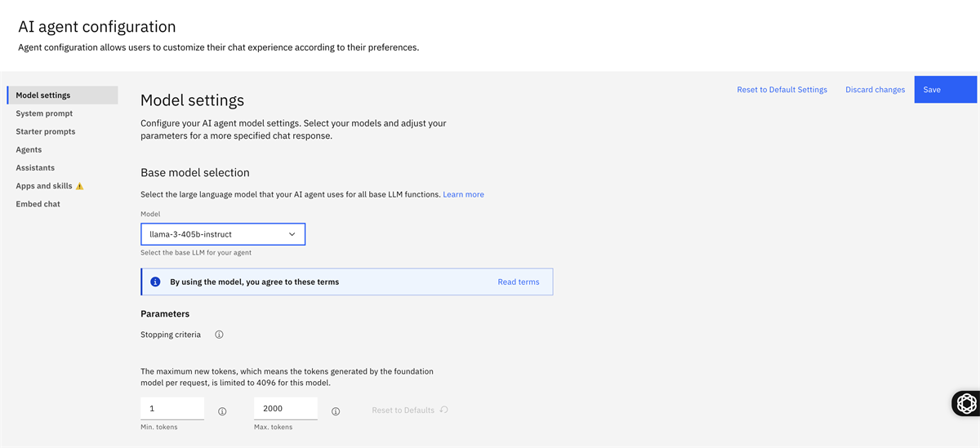The image size is (980, 448).
Task: Select Agents in the sidebar
Action: coord(29,149)
